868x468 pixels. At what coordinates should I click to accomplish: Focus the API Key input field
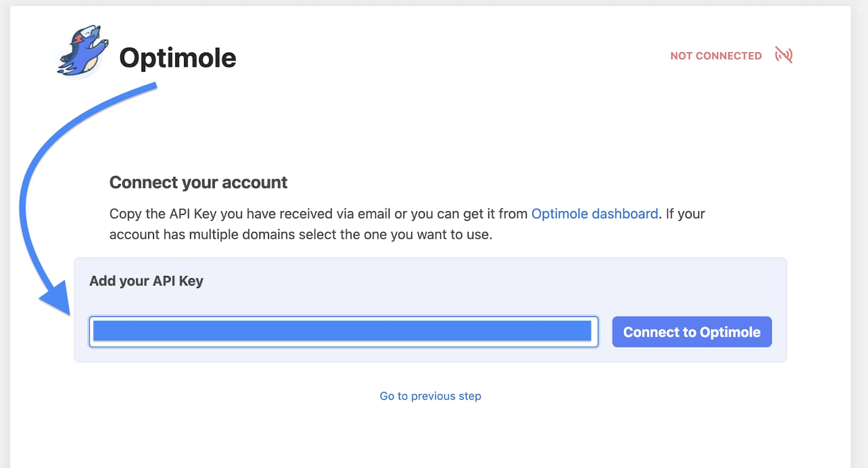pos(343,332)
